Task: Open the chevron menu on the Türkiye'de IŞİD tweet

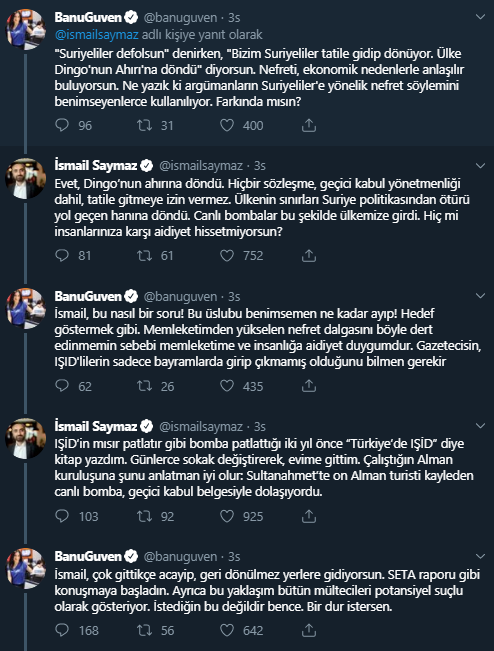Action: point(480,426)
